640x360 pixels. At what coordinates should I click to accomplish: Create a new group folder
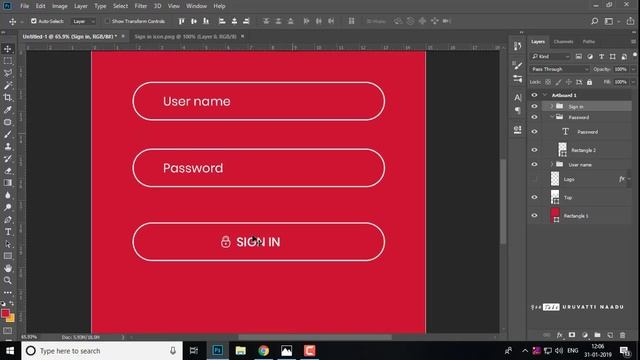coord(598,335)
